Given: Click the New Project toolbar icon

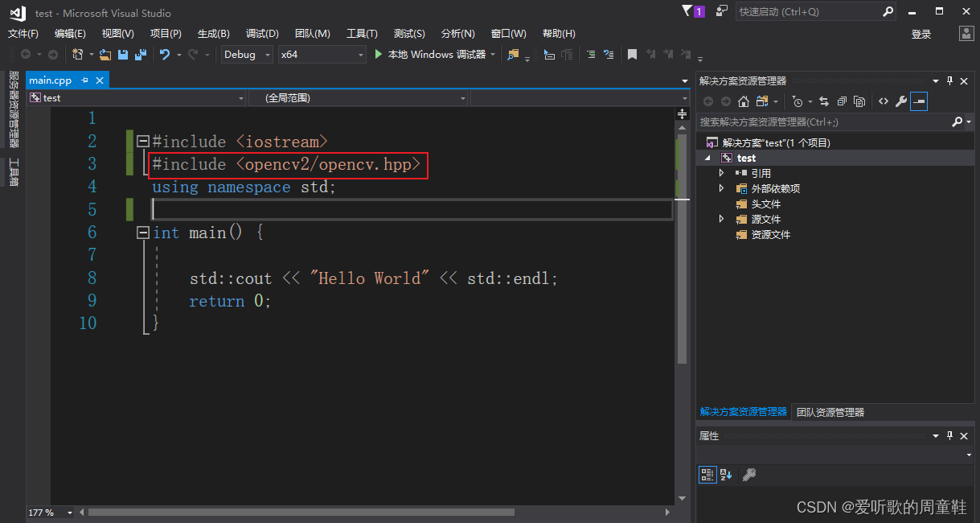Looking at the screenshot, I should pos(78,55).
